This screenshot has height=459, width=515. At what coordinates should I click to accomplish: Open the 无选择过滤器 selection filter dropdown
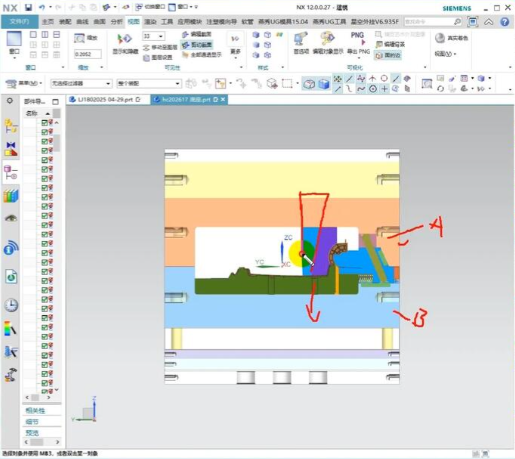tap(81, 83)
